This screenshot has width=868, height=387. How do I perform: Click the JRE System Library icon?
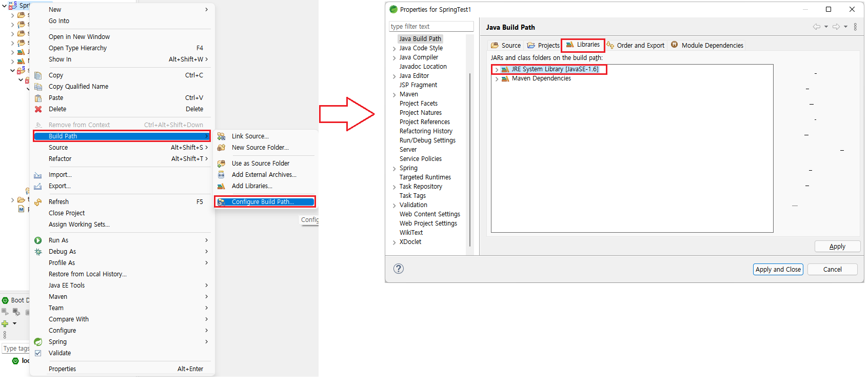(505, 69)
